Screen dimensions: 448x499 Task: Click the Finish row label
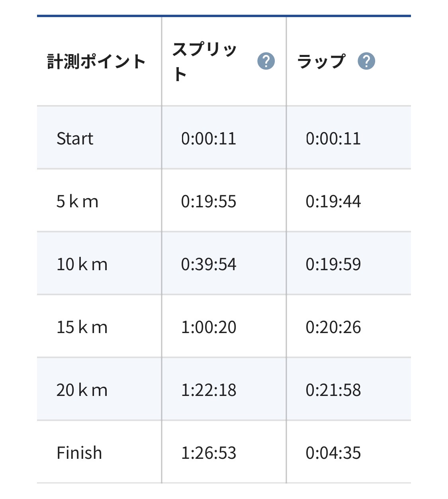pos(79,453)
